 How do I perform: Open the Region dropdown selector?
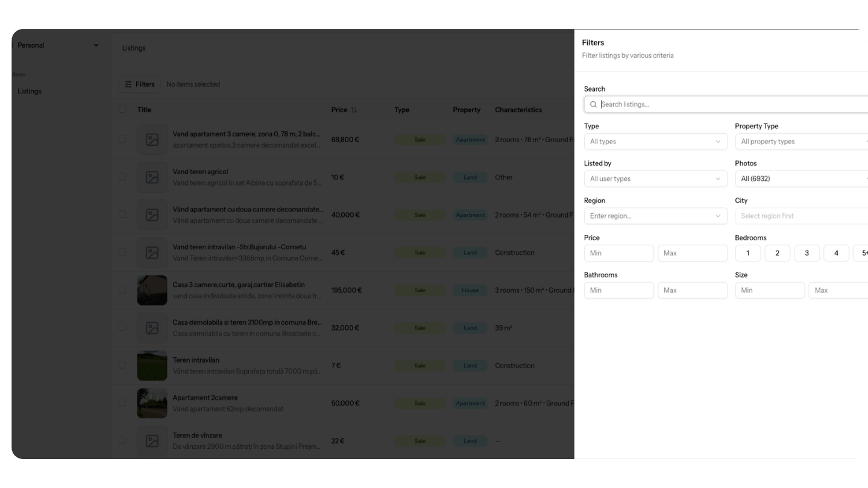pyautogui.click(x=655, y=216)
